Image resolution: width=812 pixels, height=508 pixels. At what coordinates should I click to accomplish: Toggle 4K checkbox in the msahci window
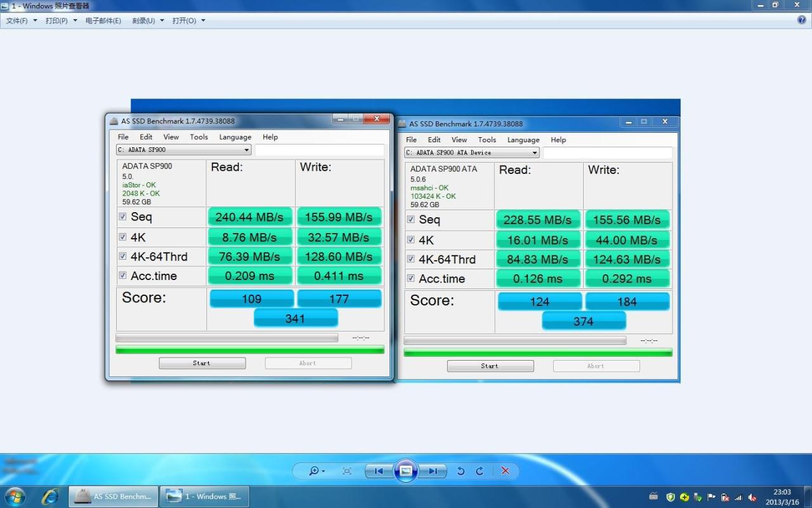411,239
